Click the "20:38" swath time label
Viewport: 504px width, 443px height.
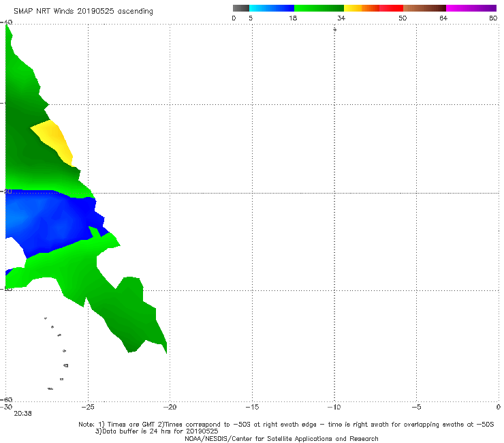point(22,414)
